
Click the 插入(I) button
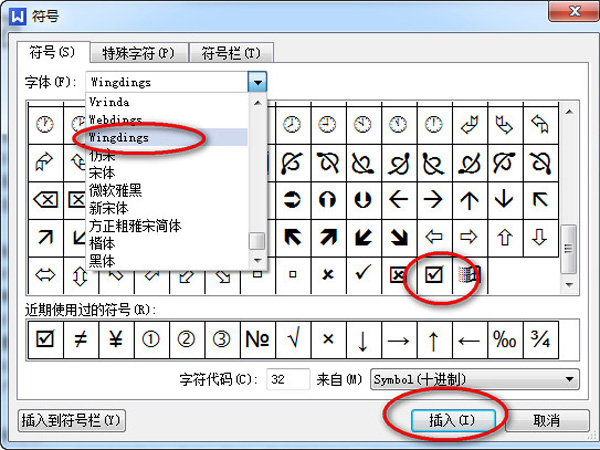tap(453, 421)
